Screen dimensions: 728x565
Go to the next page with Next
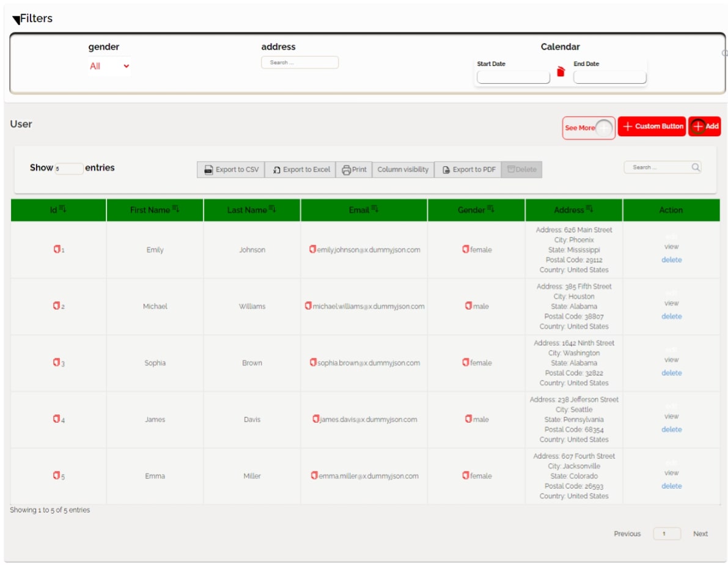click(700, 533)
